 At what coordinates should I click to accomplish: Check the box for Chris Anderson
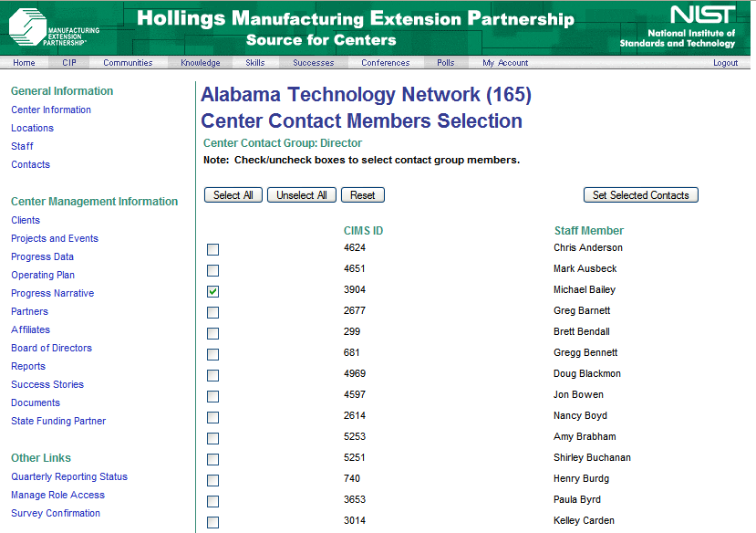212,250
